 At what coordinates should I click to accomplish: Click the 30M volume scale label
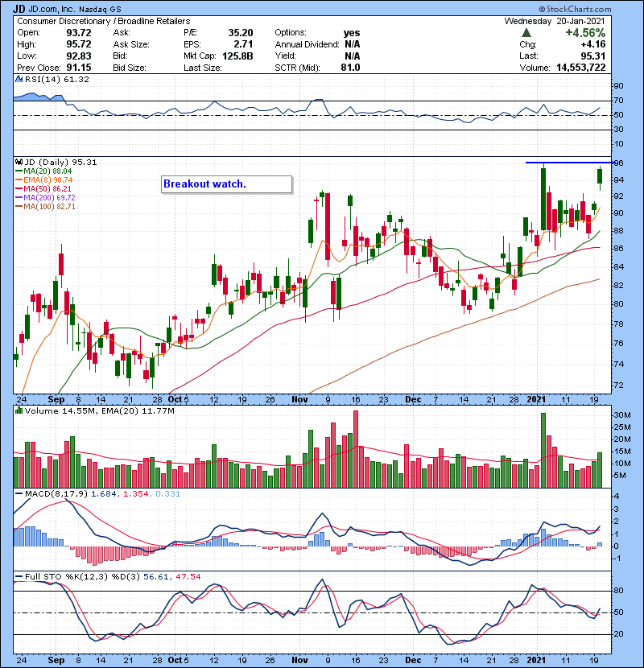(x=621, y=415)
